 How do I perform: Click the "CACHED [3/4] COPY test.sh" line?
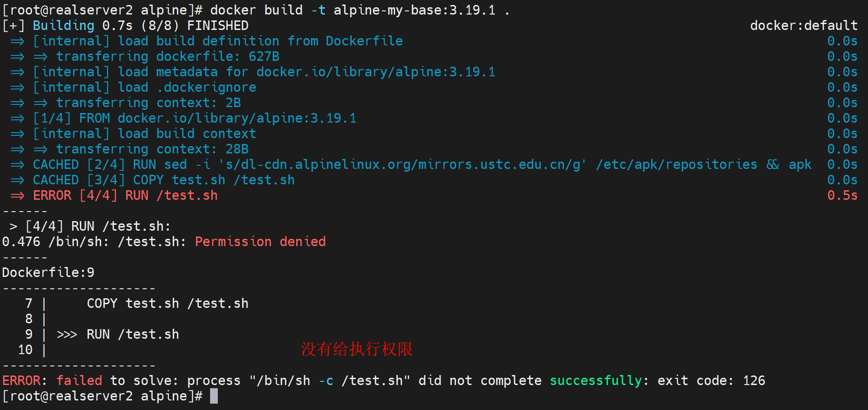tap(164, 180)
